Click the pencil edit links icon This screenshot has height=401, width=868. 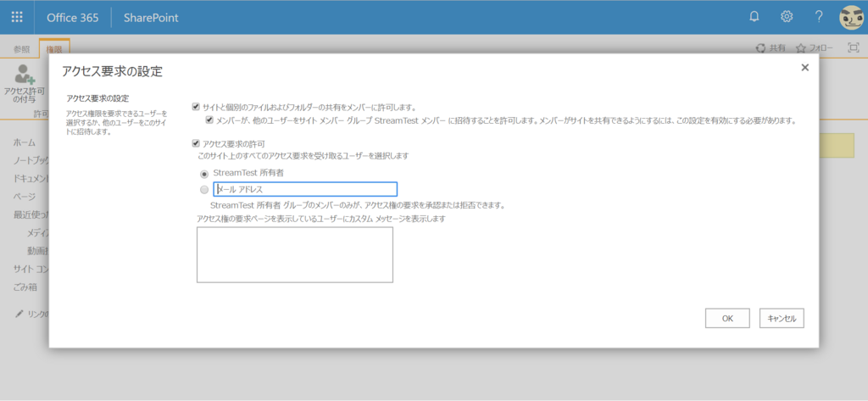coord(19,314)
